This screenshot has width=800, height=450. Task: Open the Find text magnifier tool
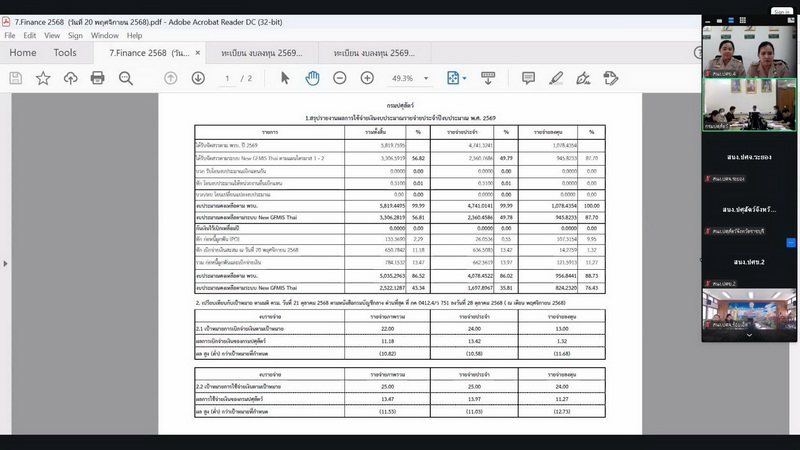tap(126, 78)
